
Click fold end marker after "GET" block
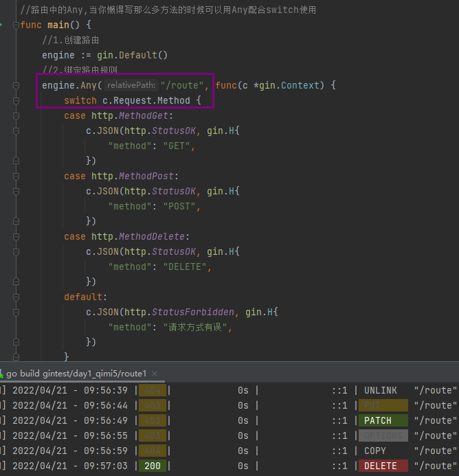[x=16, y=161]
